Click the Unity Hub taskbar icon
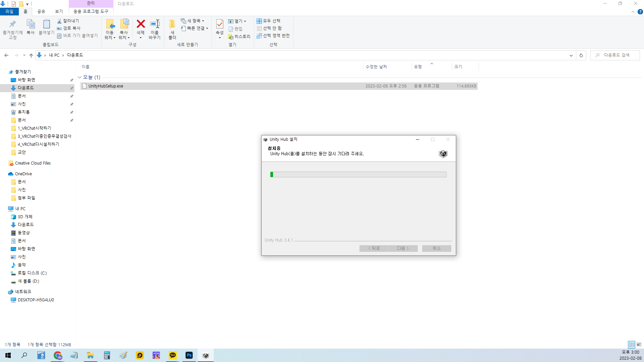 click(x=206, y=355)
